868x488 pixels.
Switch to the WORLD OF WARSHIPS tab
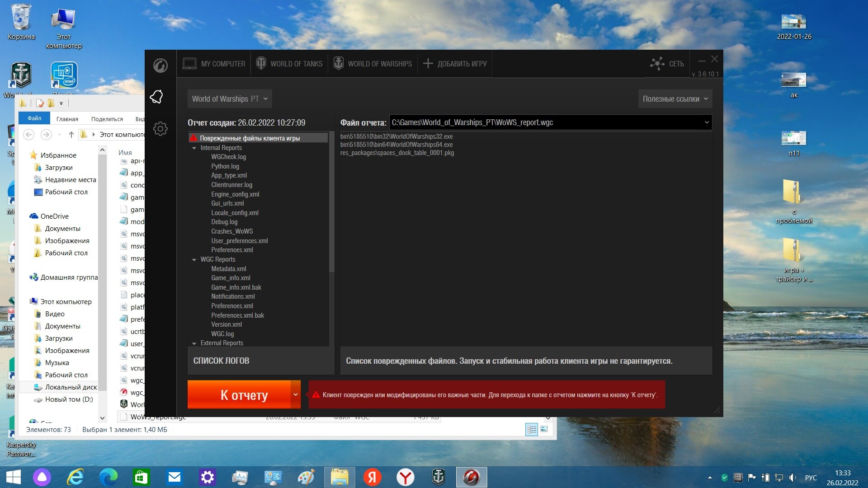coord(373,64)
